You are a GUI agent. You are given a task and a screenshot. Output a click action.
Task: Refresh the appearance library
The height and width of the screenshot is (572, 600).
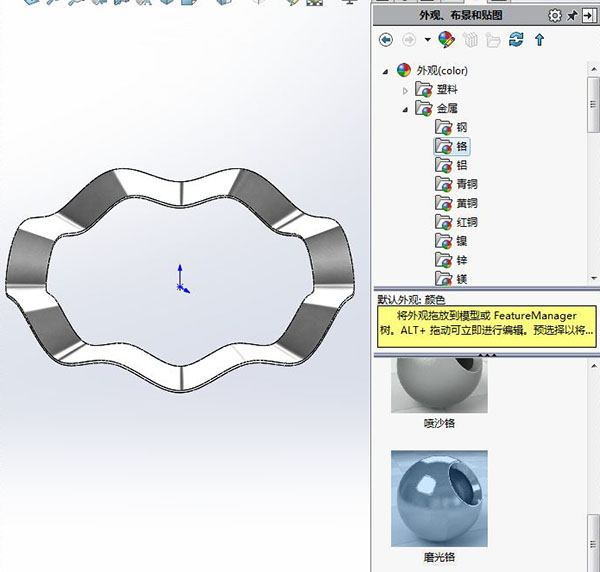tap(516, 39)
